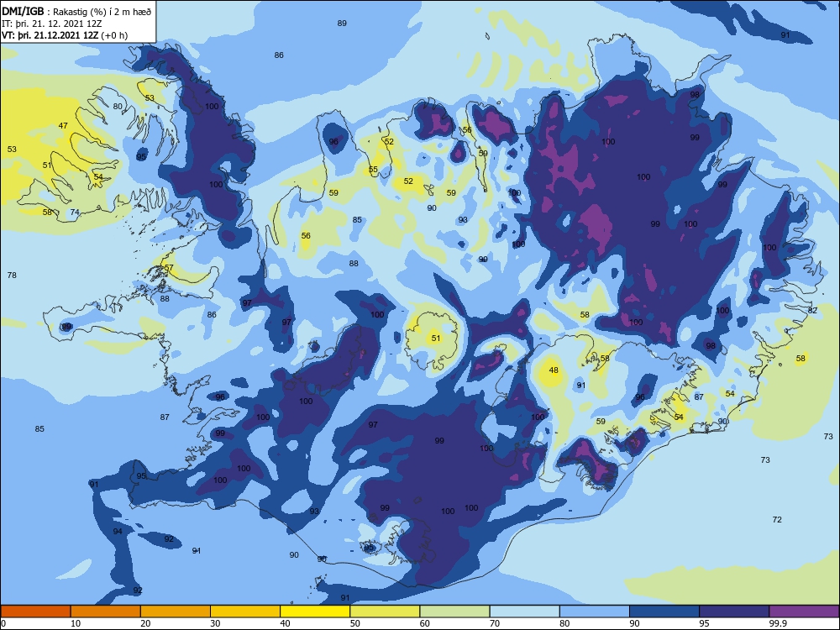Choose the 30–40 golden legend swatch

tap(245, 612)
